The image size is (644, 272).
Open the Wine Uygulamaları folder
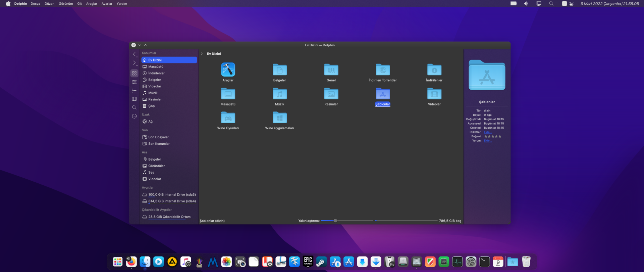pyautogui.click(x=279, y=118)
